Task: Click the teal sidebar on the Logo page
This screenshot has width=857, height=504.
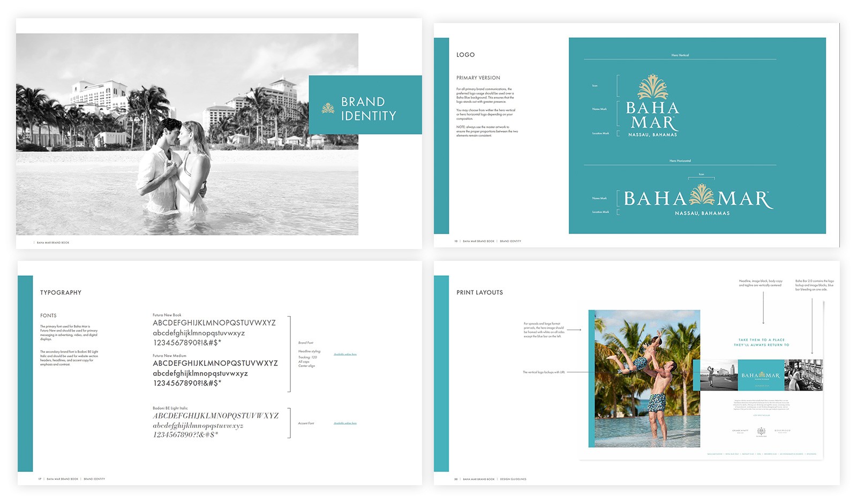Action: [441, 136]
